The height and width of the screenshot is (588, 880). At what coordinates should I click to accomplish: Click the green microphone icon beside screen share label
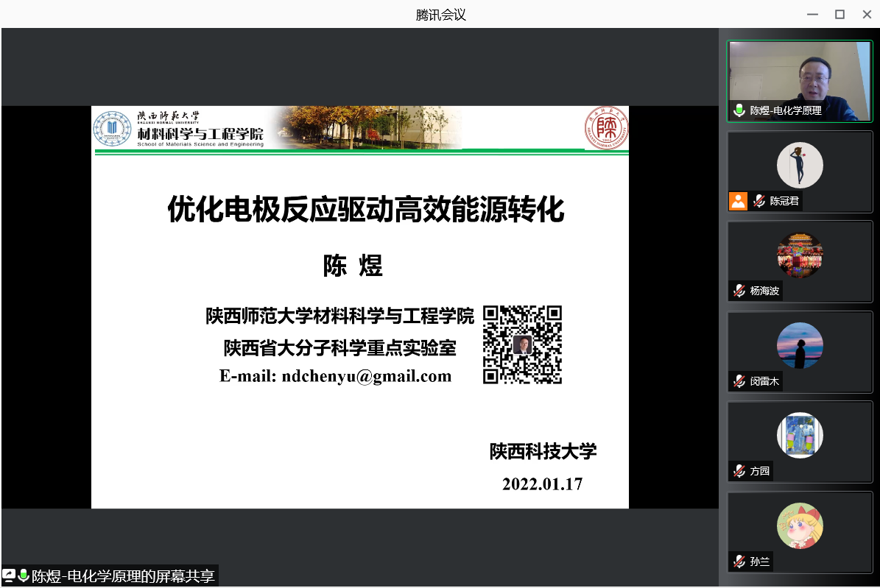(x=24, y=575)
